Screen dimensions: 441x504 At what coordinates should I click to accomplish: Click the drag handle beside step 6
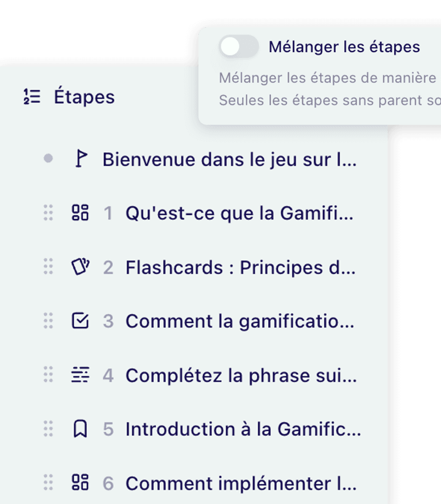[x=49, y=483]
